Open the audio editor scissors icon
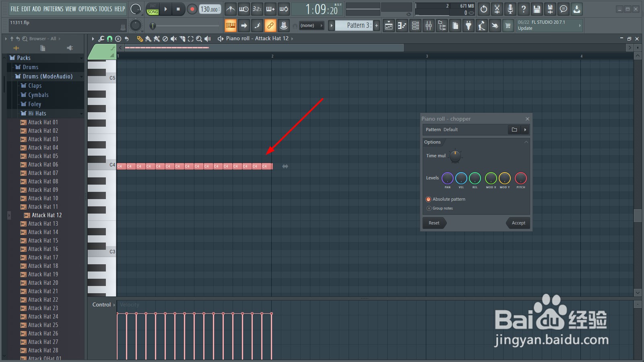Screen dimensions: 644x362 click(497, 9)
